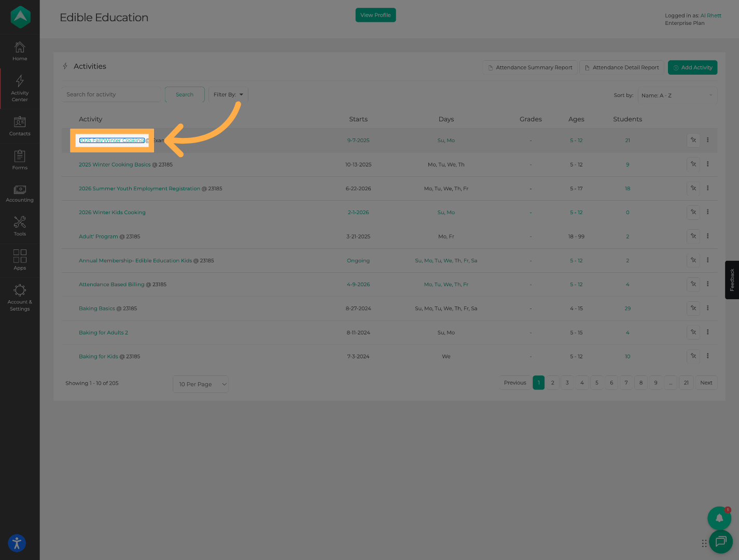Open Tools in the sidebar
Image resolution: width=739 pixels, height=560 pixels.
(x=20, y=226)
